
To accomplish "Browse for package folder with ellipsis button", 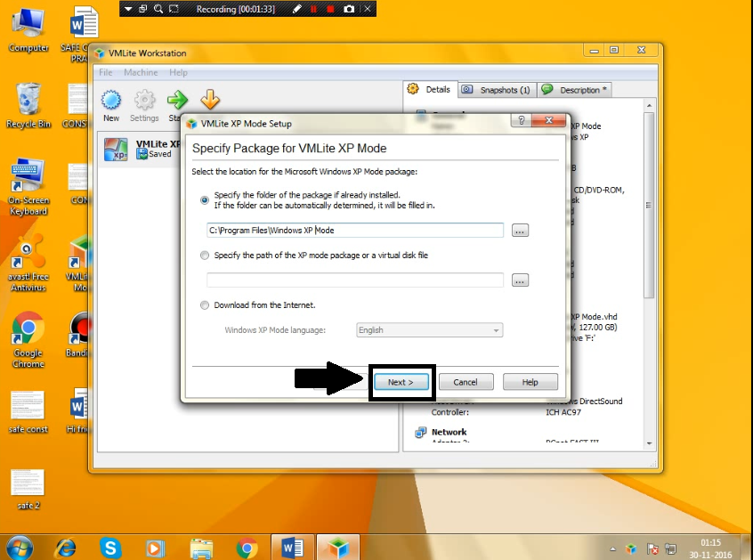I will pos(520,230).
